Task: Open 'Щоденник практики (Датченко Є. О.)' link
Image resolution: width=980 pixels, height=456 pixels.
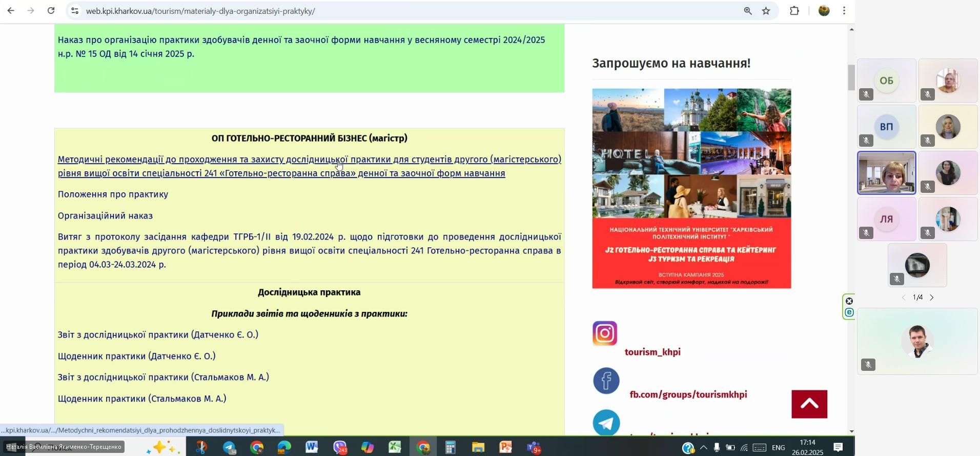Action: pyautogui.click(x=136, y=356)
